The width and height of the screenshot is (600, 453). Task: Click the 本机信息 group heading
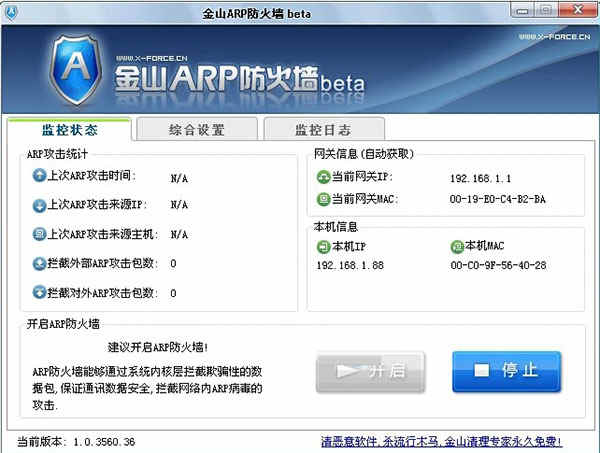point(336,226)
